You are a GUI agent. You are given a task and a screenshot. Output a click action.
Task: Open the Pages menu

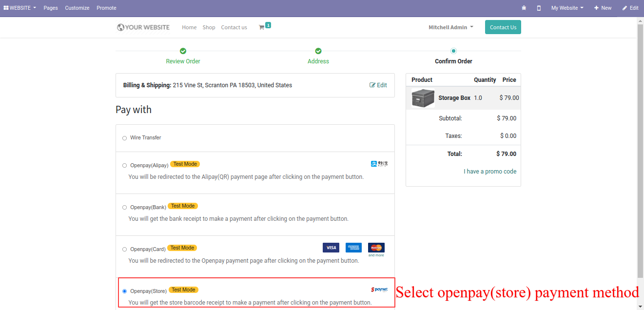coord(51,8)
